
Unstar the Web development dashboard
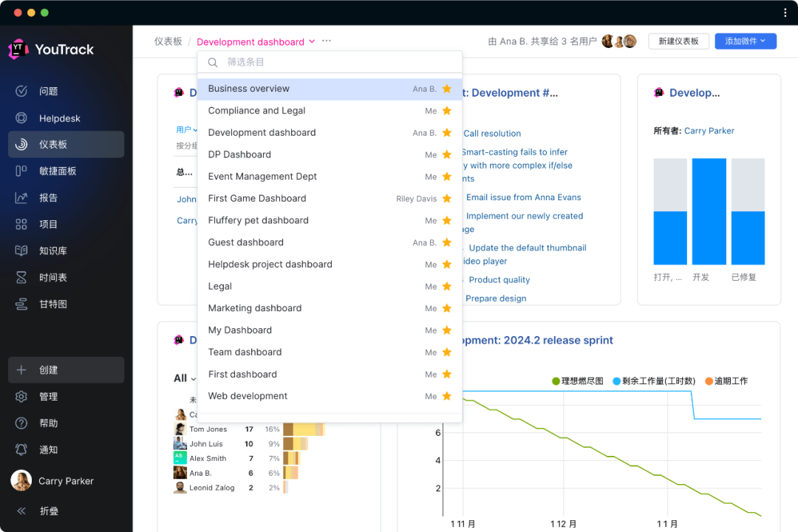(447, 396)
